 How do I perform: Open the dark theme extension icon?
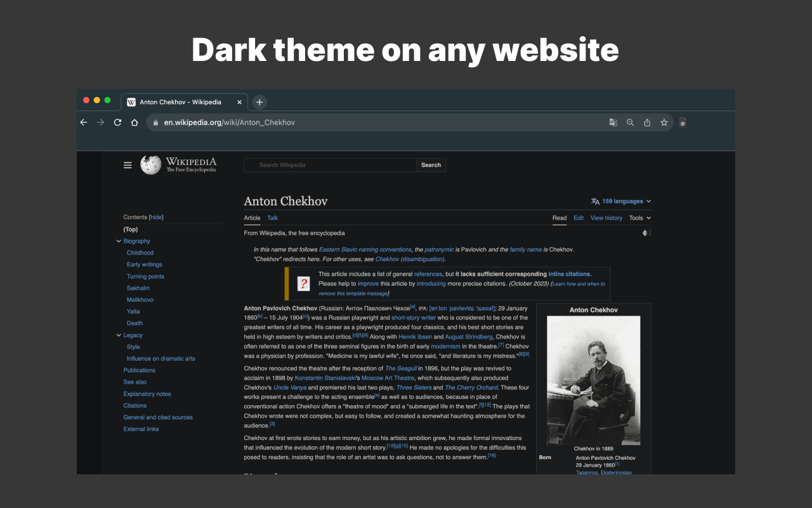click(x=682, y=122)
